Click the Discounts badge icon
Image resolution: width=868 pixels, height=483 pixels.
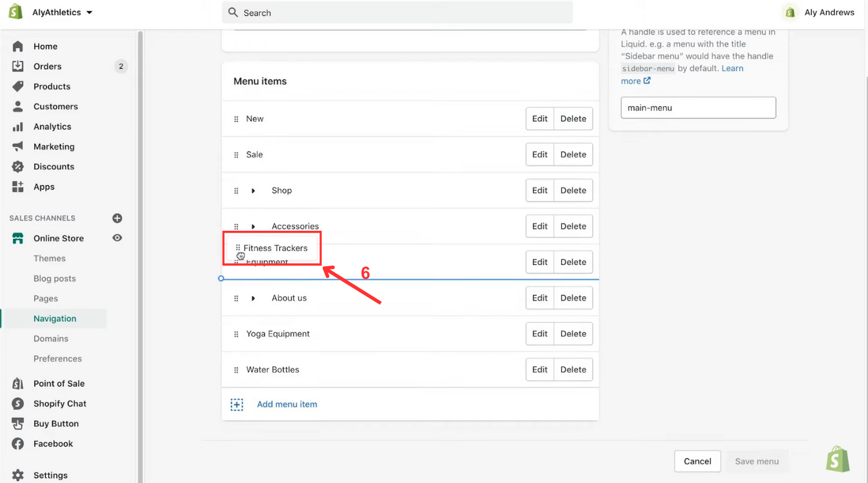coord(18,167)
